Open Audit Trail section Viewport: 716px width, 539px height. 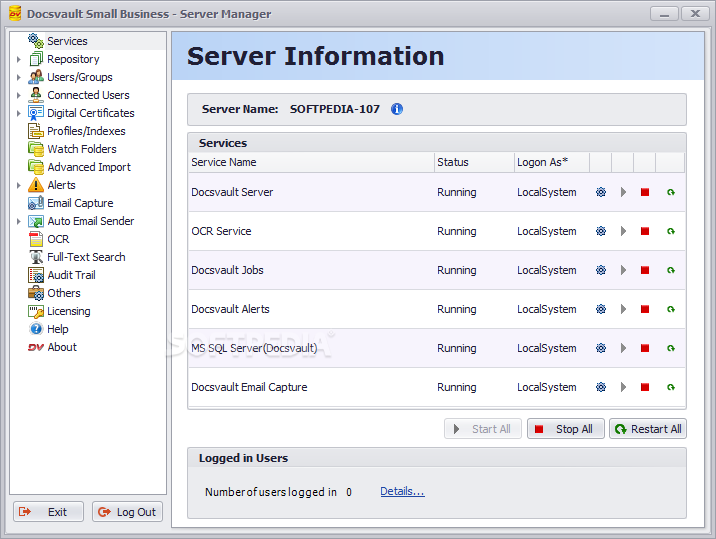[x=71, y=275]
